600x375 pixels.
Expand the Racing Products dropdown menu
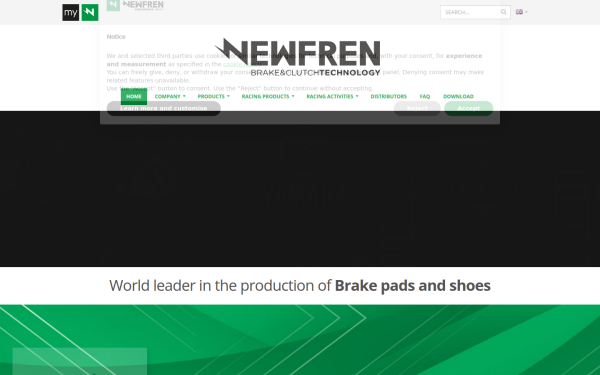pyautogui.click(x=268, y=96)
